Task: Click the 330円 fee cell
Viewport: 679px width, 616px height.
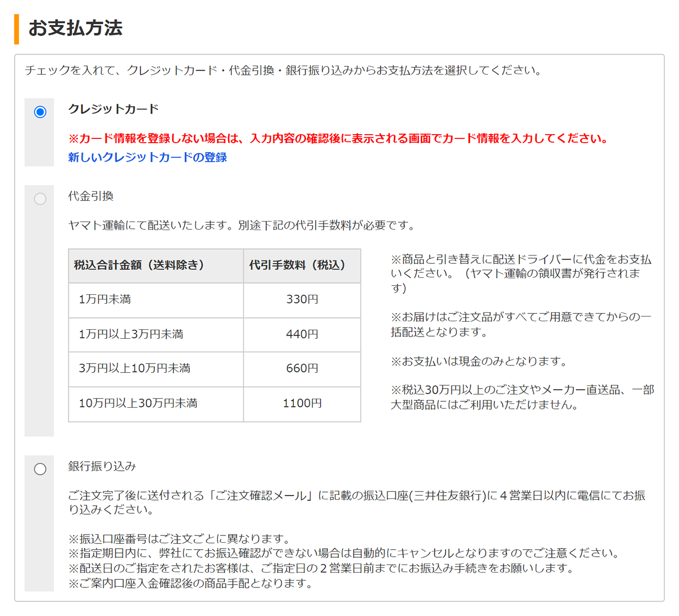Action: pyautogui.click(x=302, y=300)
